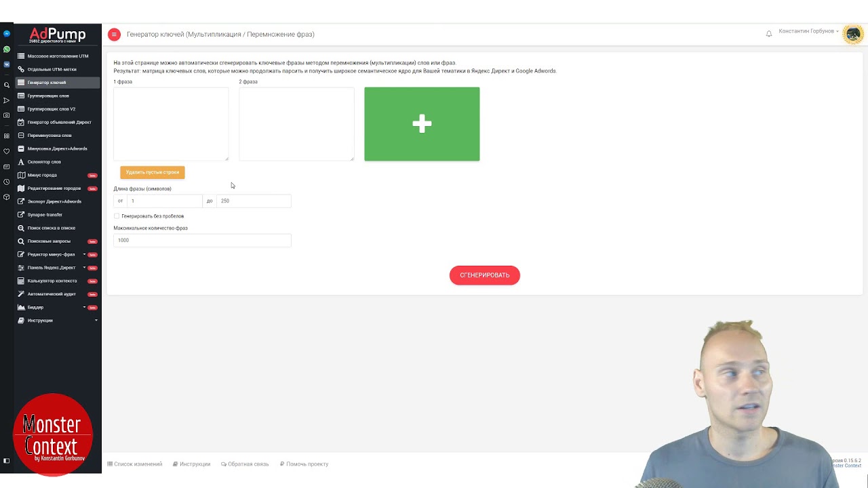This screenshot has height=488, width=868.
Task: Open WhatsApp in the browser sidebar
Action: coord(7,49)
